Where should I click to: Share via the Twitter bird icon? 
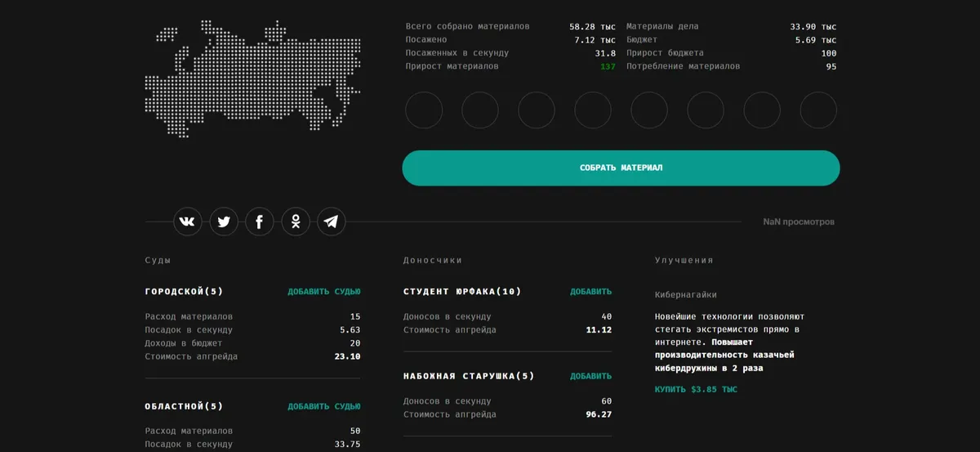[223, 222]
